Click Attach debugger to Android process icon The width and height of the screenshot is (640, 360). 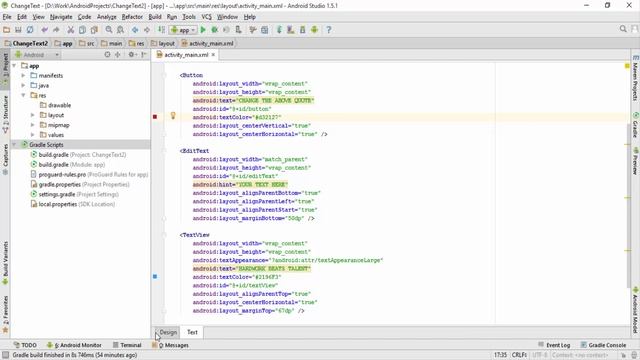click(x=238, y=30)
